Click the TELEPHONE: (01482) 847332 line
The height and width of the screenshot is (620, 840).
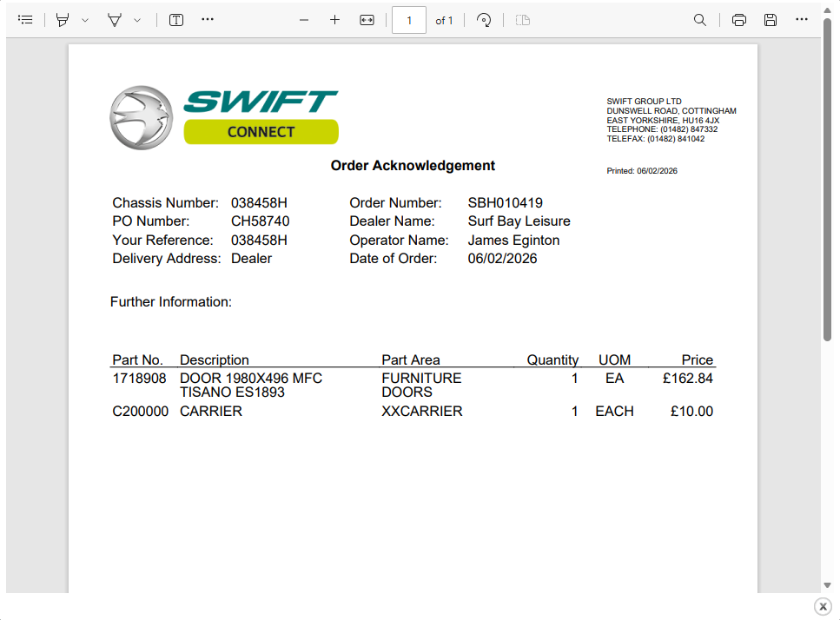(x=662, y=129)
